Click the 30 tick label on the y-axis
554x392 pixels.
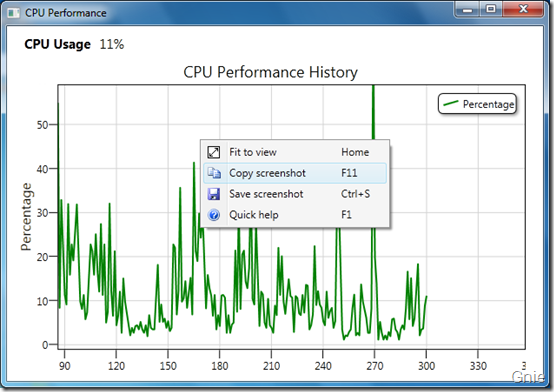(42, 213)
